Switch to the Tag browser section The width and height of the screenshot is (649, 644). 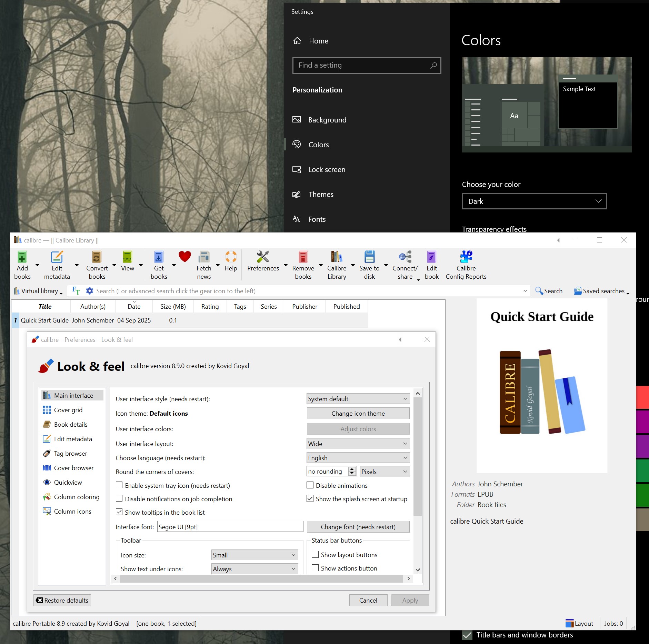pyautogui.click(x=70, y=453)
